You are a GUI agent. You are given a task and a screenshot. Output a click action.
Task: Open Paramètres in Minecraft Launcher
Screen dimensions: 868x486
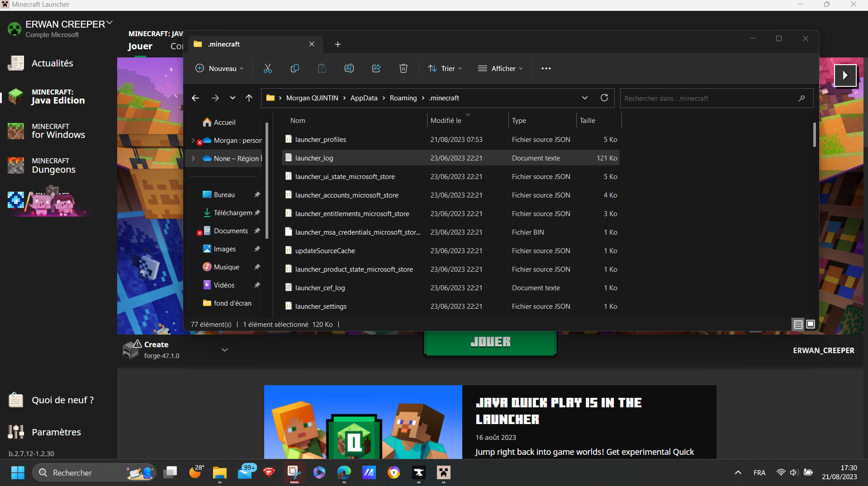[x=56, y=432]
